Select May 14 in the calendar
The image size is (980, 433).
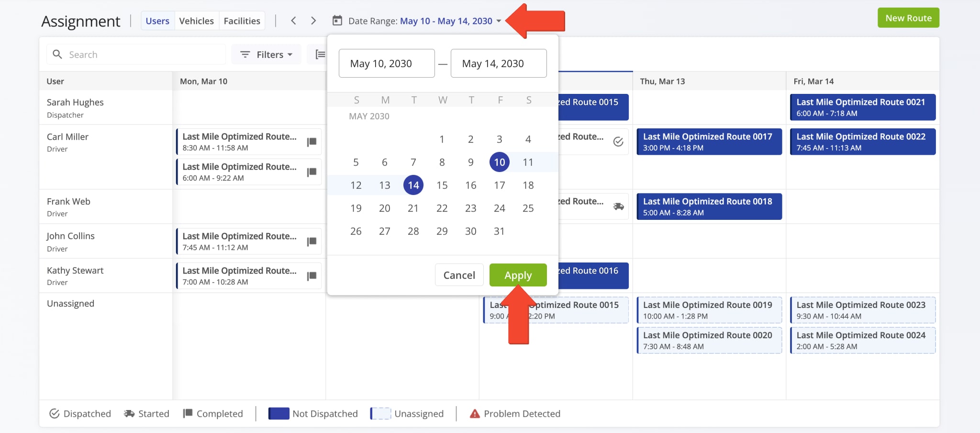413,185
